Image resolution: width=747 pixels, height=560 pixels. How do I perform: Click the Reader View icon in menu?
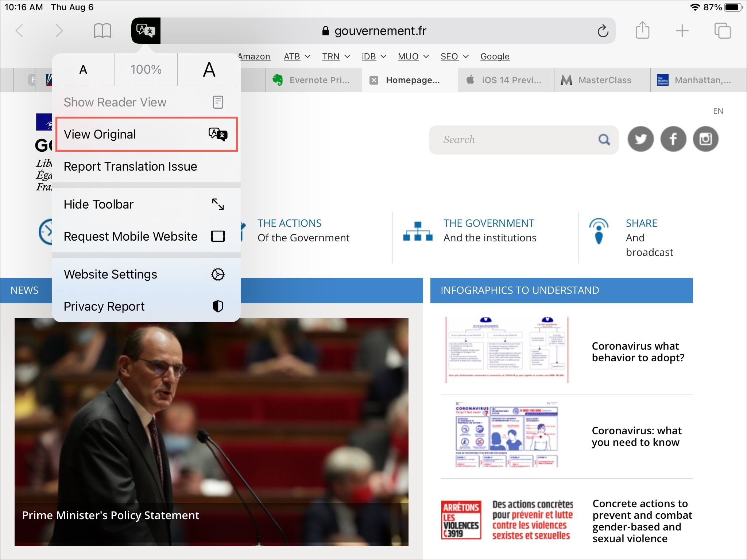[218, 102]
